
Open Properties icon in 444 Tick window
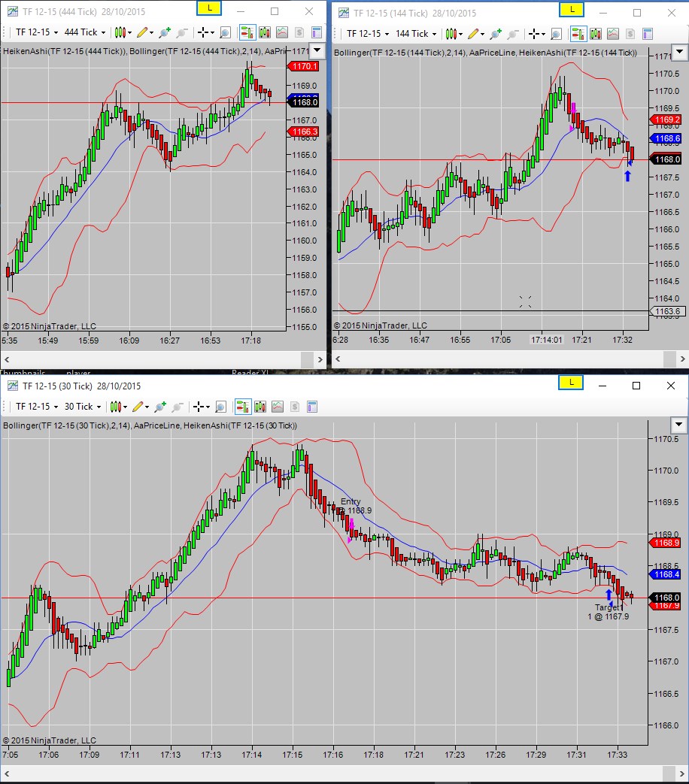[316, 32]
